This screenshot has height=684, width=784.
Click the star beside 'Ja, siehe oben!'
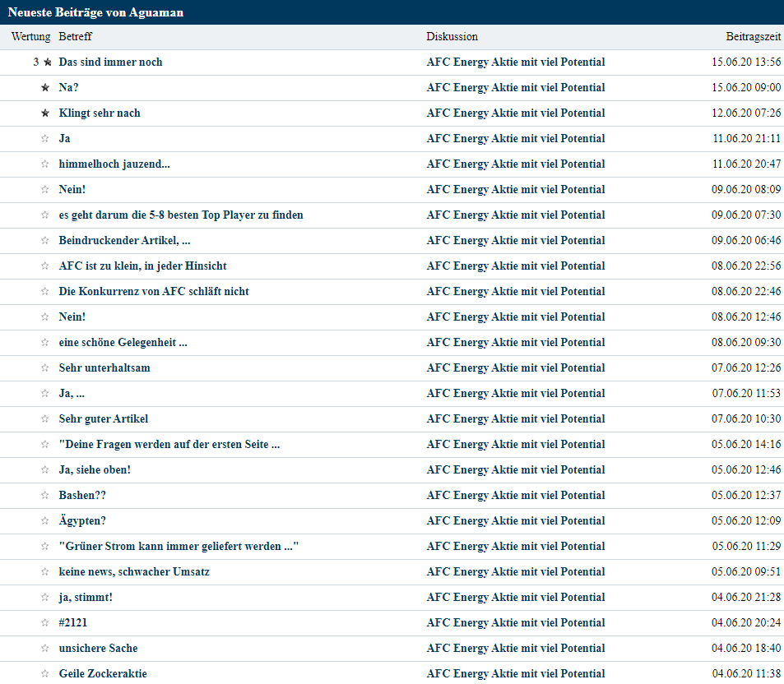(45, 470)
